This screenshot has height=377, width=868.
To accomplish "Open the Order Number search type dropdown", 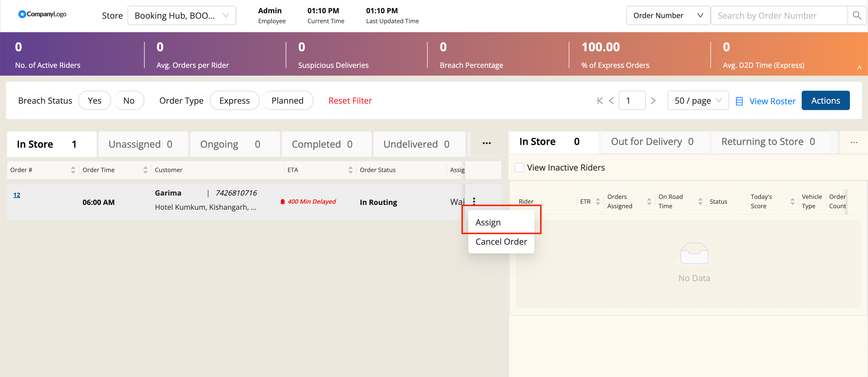I will pos(668,15).
